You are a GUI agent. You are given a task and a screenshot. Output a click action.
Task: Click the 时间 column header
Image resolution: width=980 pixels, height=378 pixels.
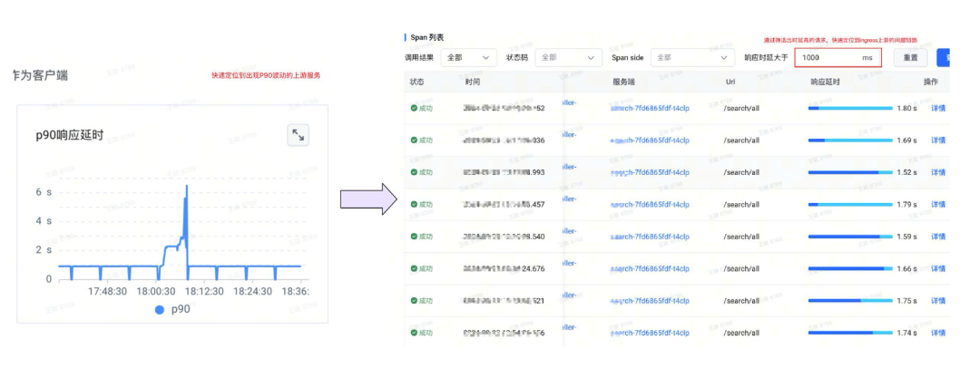tap(473, 82)
